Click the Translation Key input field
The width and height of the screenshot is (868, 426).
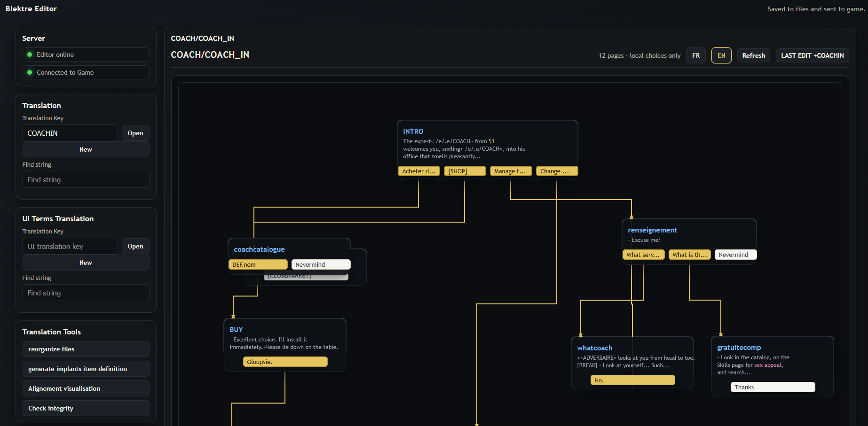[x=70, y=133]
